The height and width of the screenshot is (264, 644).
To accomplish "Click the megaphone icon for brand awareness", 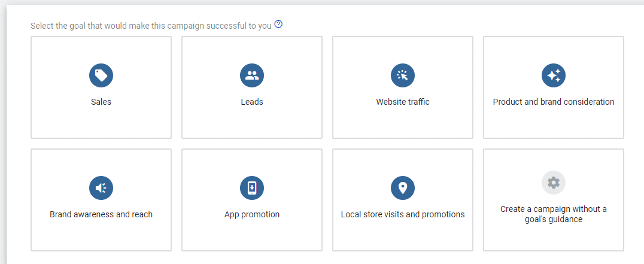I will [101, 187].
